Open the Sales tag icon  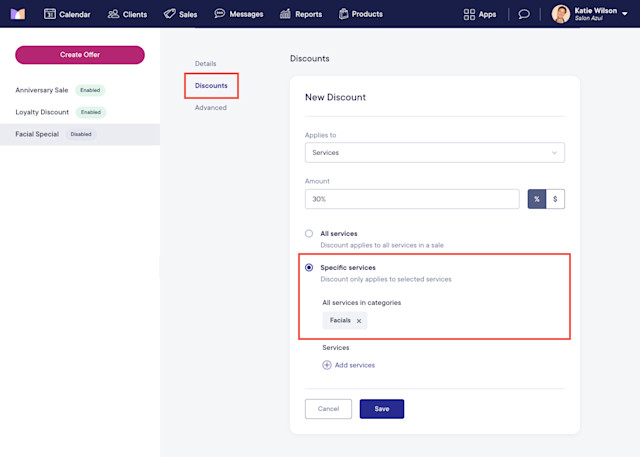(169, 14)
